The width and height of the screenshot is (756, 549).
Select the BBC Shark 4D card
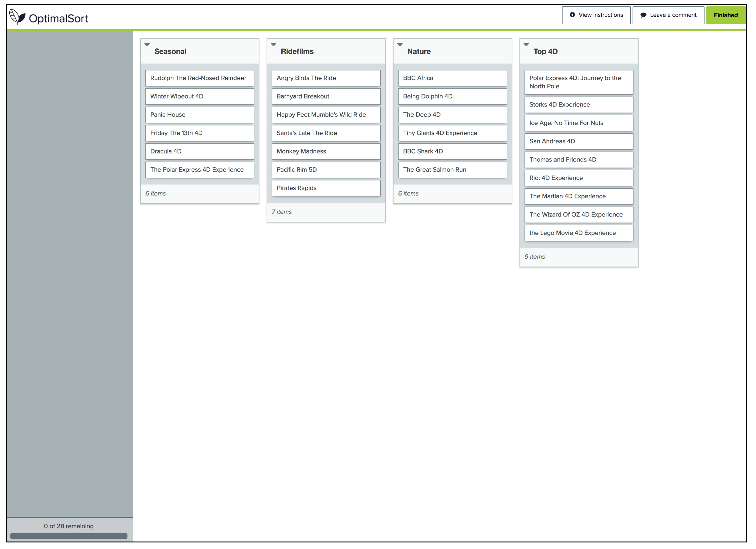click(452, 151)
